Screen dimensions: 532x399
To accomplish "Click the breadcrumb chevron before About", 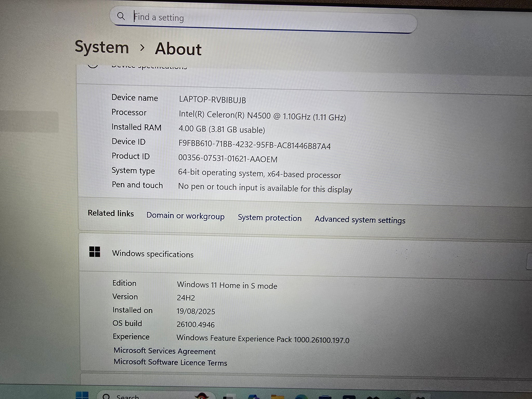I will [x=142, y=48].
